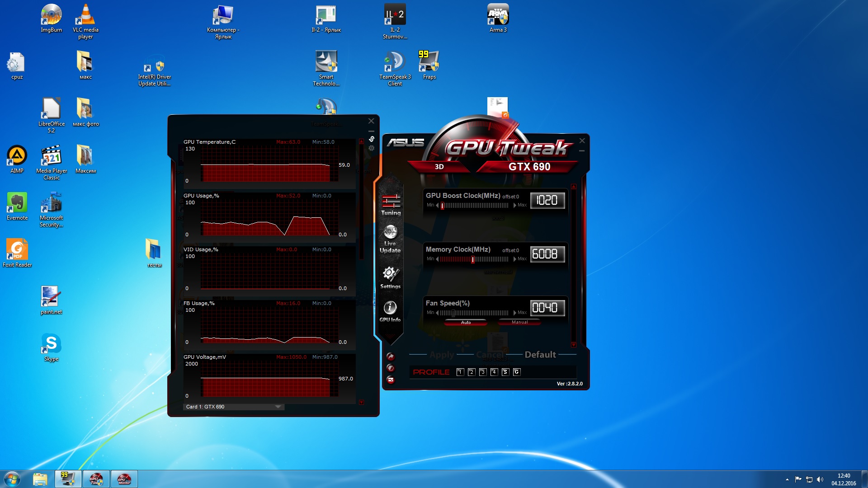Click the link/chain icon in monitor window
The height and width of the screenshot is (488, 868).
tap(372, 139)
